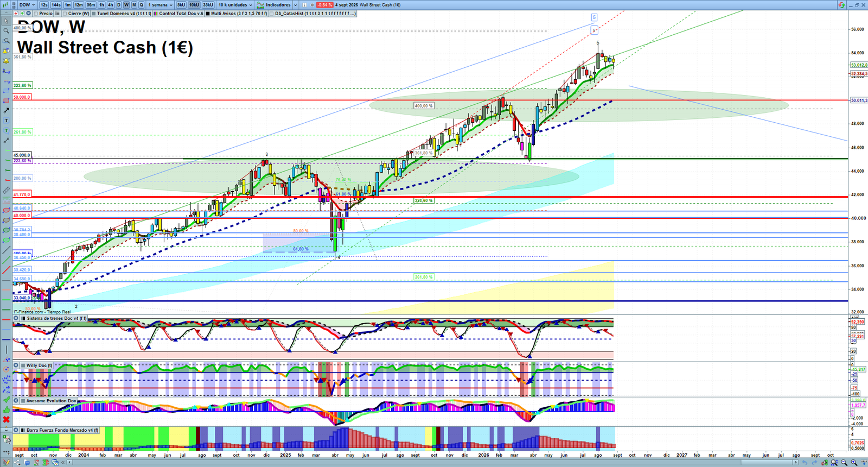This screenshot has height=467, width=868.
Task: Click the blue X remove icon beside Precio
Action: (x=28, y=13)
